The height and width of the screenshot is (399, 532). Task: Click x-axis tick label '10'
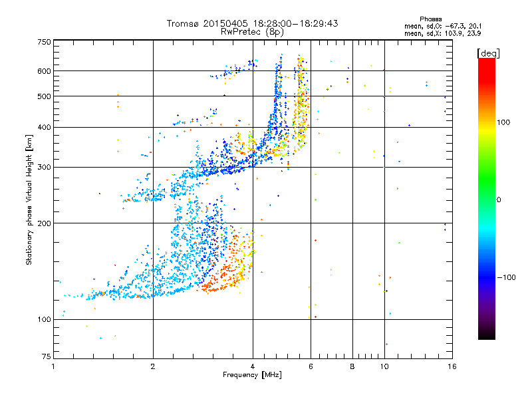pos(384,366)
